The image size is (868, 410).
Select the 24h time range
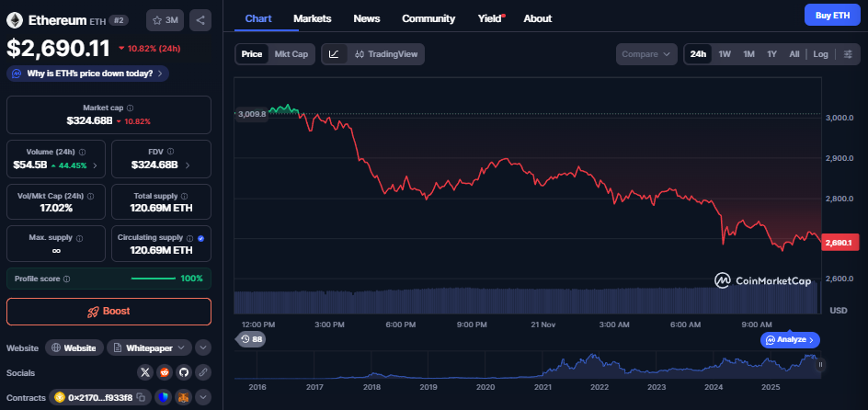(698, 54)
